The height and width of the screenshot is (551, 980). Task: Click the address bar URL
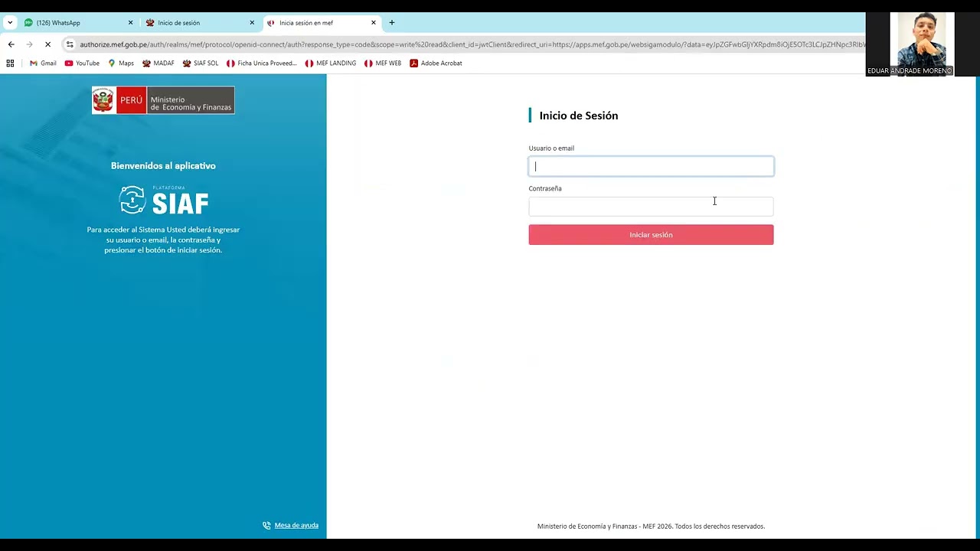472,44
